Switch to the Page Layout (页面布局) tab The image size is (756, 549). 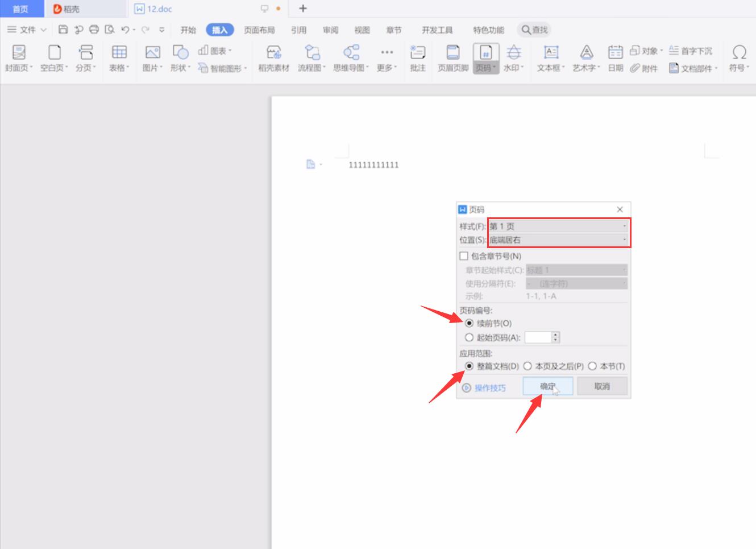tap(259, 30)
